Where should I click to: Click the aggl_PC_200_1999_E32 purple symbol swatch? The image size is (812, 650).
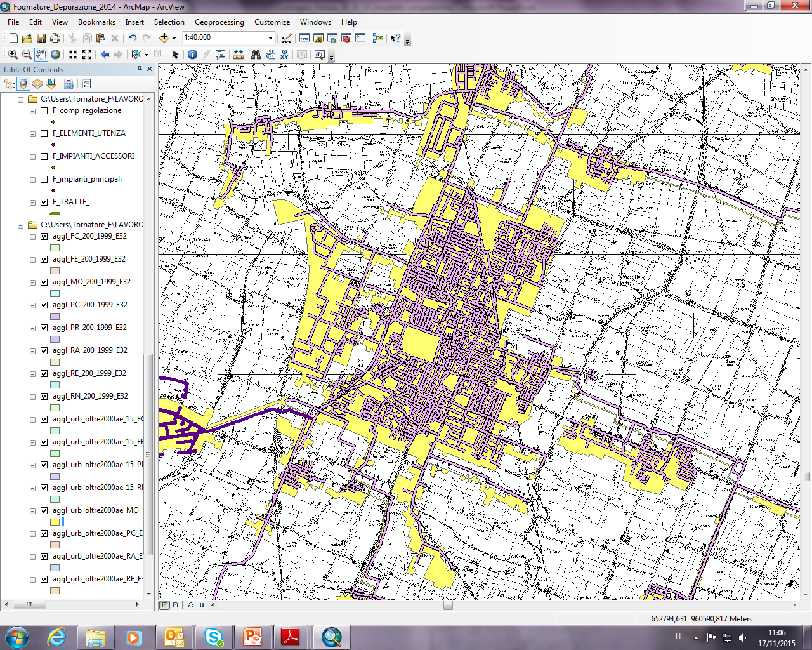click(x=55, y=316)
